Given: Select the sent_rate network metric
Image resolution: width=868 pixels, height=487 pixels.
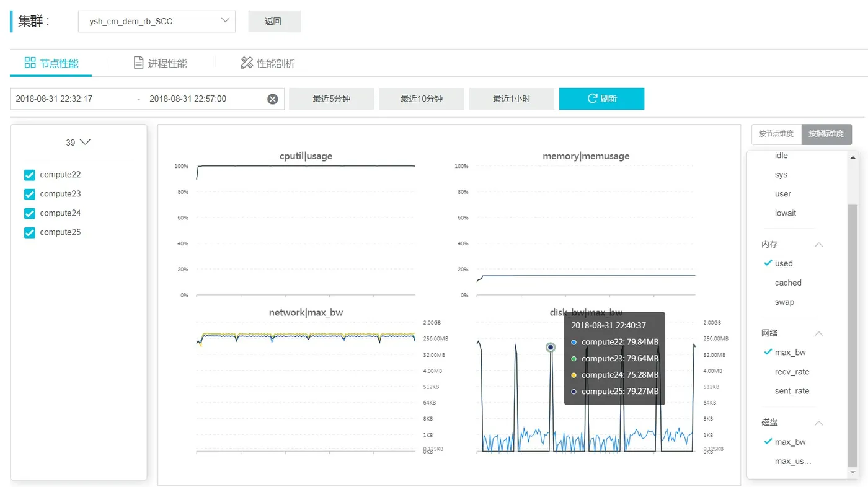Looking at the screenshot, I should click(x=792, y=391).
